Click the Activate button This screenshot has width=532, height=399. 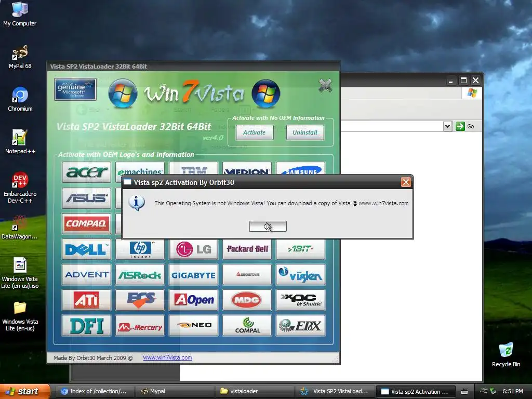point(255,132)
